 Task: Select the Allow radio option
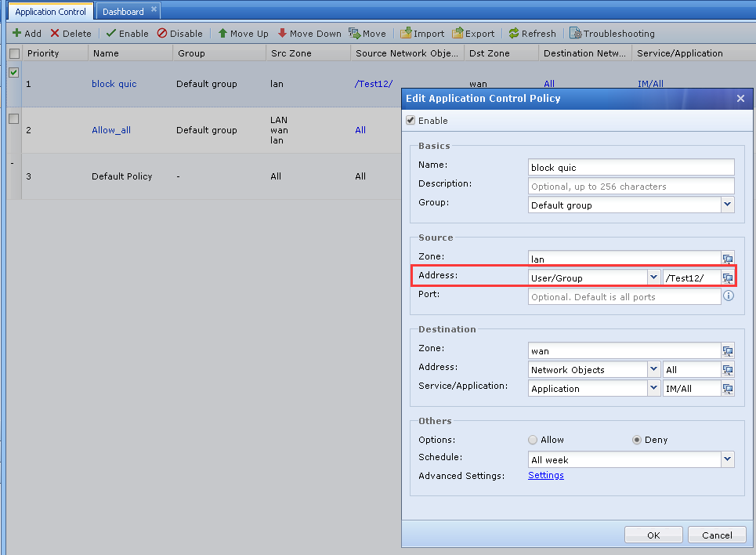(534, 441)
